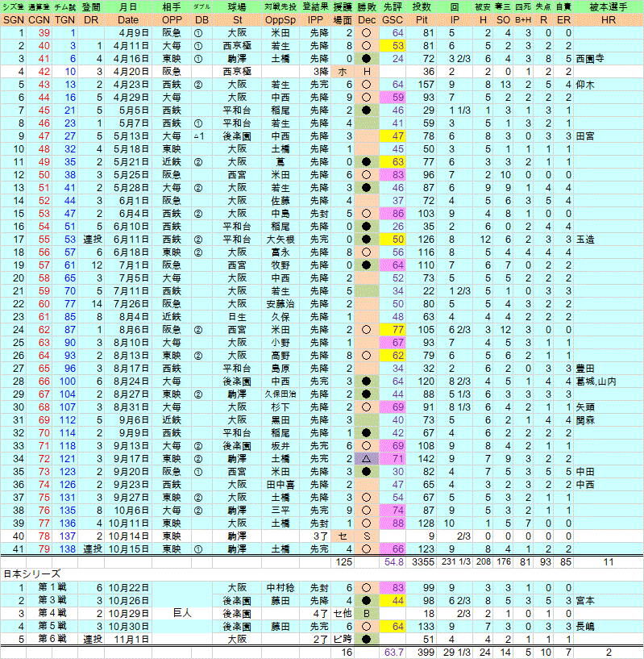Image resolution: width=644 pixels, height=659 pixels.
Task: Select the Dec column header
Action: (367, 19)
